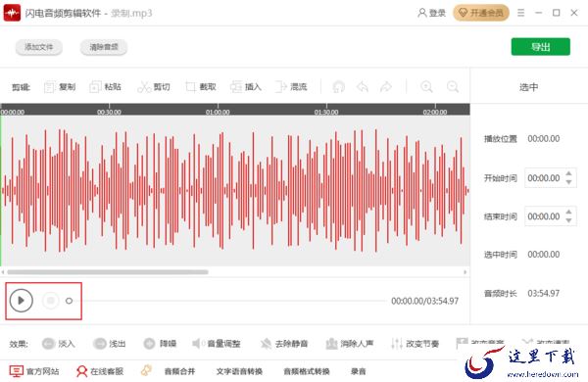Apply the 去除静音 remove silence effect

(284, 344)
